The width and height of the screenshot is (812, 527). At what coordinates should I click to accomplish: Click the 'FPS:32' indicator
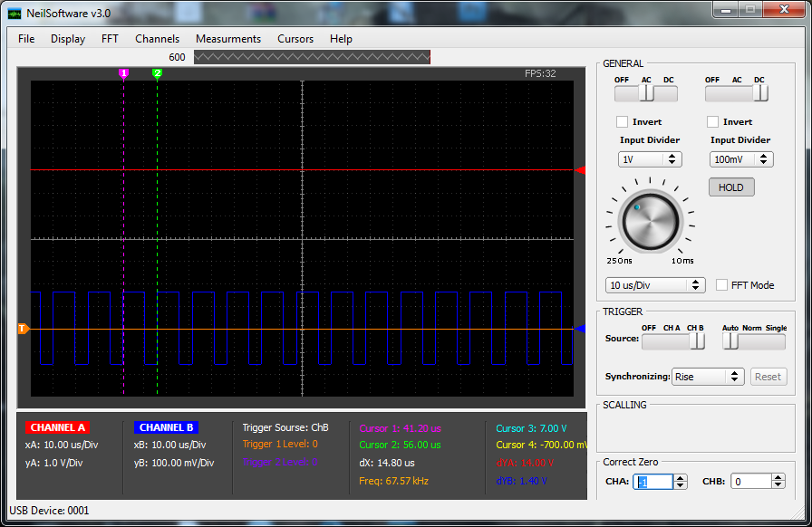(x=540, y=73)
